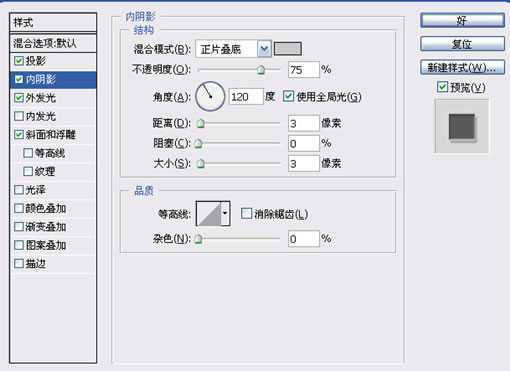510x371 pixels.
Task: Toggle the 投影 (Drop Shadow) checkbox
Action: click(x=19, y=61)
